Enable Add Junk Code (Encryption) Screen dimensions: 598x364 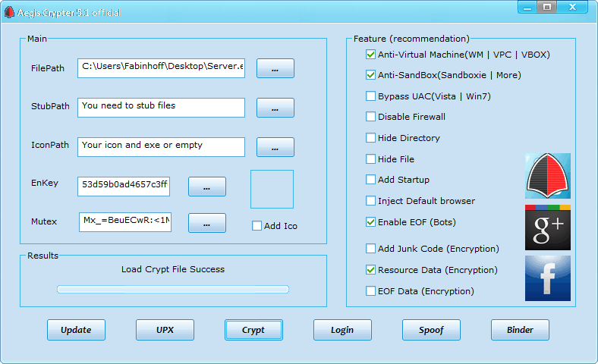point(370,249)
